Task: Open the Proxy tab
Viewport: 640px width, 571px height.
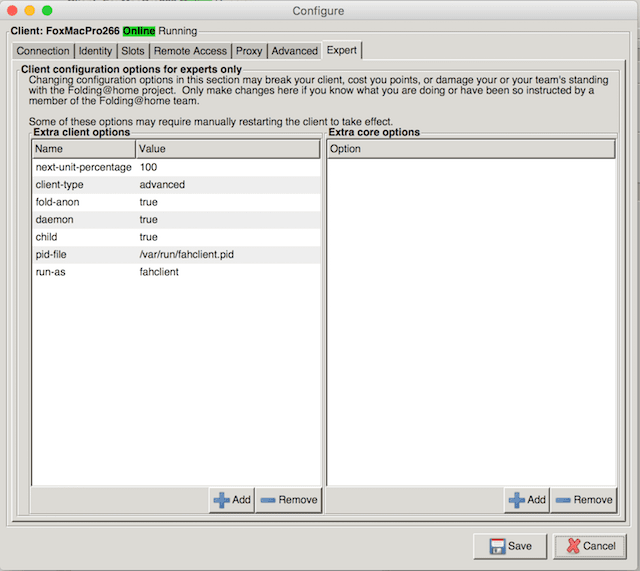Action: tap(249, 51)
